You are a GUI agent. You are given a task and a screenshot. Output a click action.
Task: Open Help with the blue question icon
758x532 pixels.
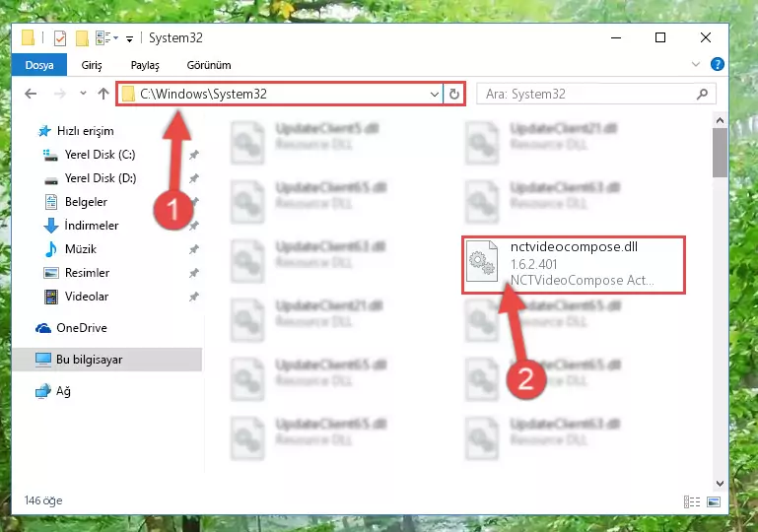click(718, 64)
